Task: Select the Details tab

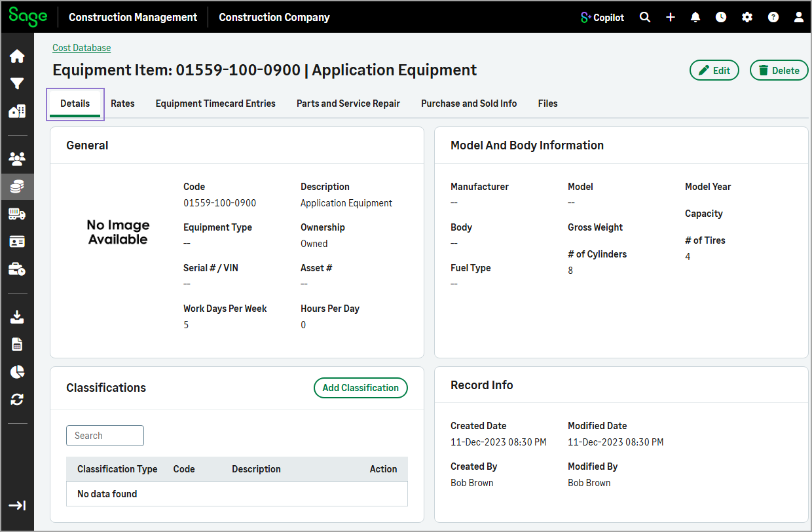Action: 75,104
